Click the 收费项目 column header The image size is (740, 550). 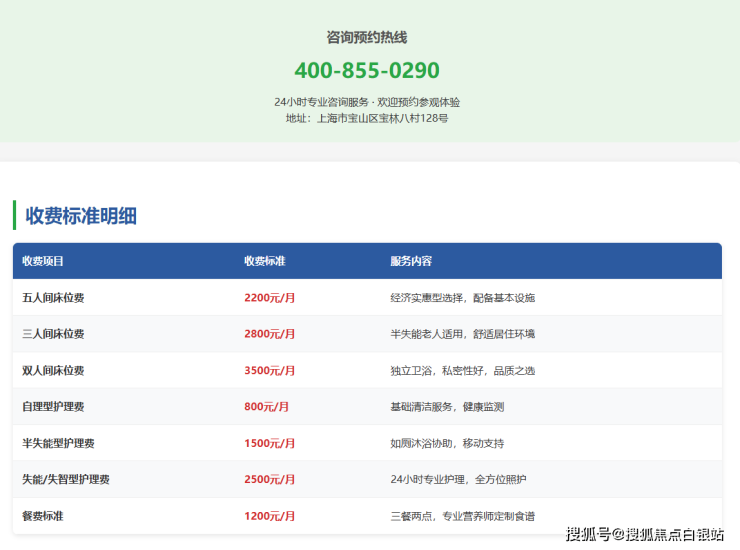43,261
